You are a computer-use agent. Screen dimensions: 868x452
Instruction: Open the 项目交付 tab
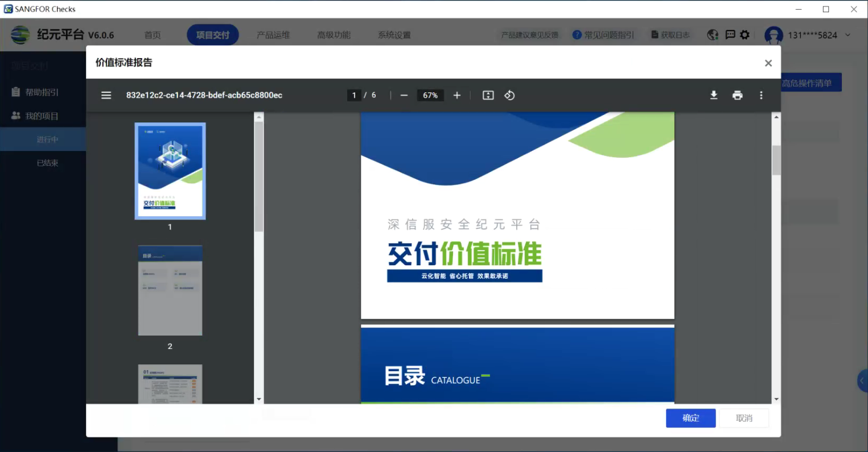(x=212, y=35)
